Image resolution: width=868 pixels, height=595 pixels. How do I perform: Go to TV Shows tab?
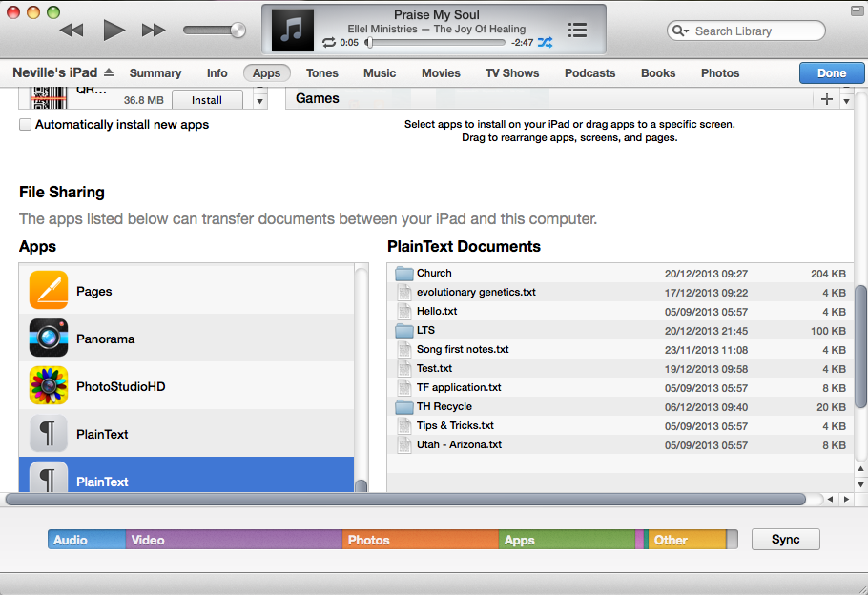[x=512, y=73]
